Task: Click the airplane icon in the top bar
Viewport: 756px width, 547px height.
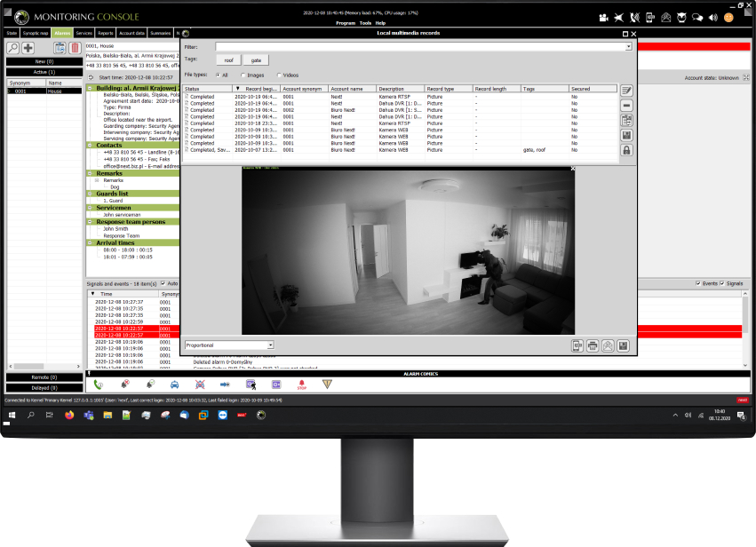Action: click(619, 18)
